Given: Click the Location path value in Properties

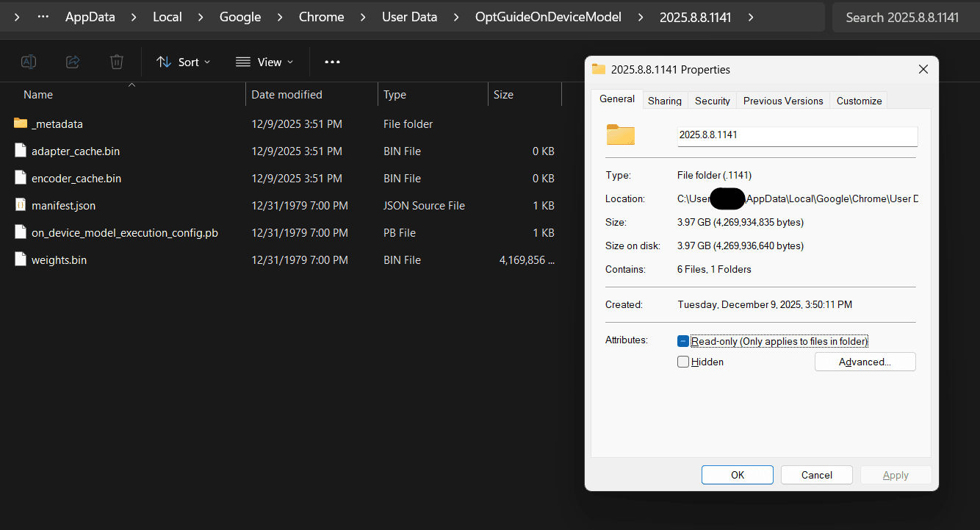Looking at the screenshot, I should [797, 198].
